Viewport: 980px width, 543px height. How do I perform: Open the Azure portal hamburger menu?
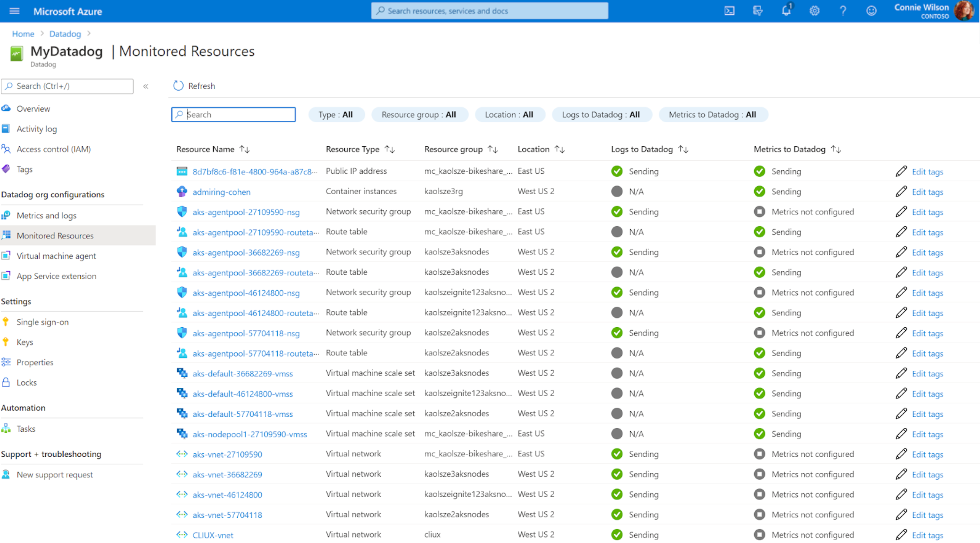(14, 11)
